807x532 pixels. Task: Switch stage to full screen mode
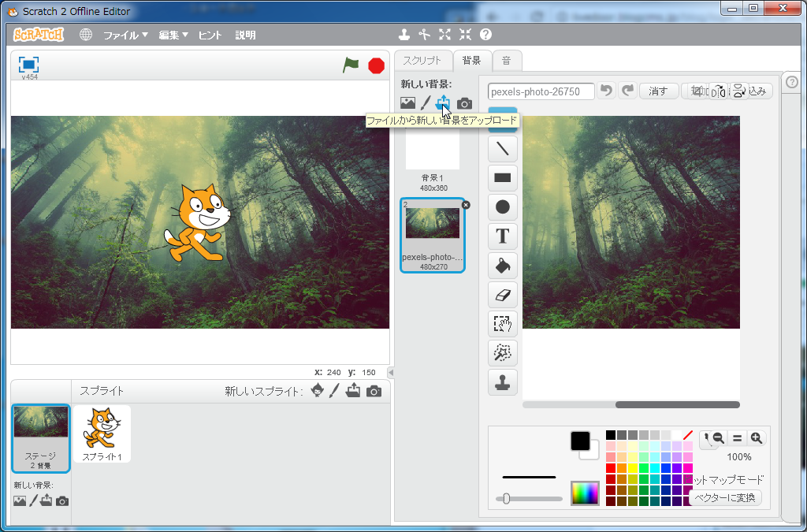[x=29, y=65]
